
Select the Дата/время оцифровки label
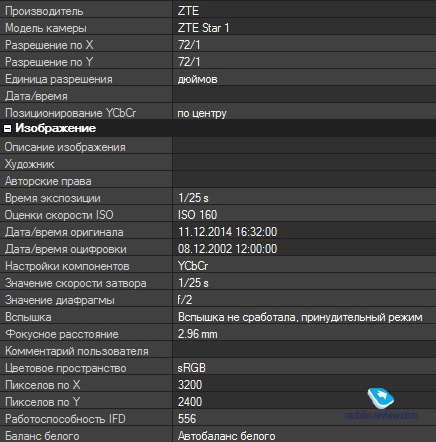66,249
